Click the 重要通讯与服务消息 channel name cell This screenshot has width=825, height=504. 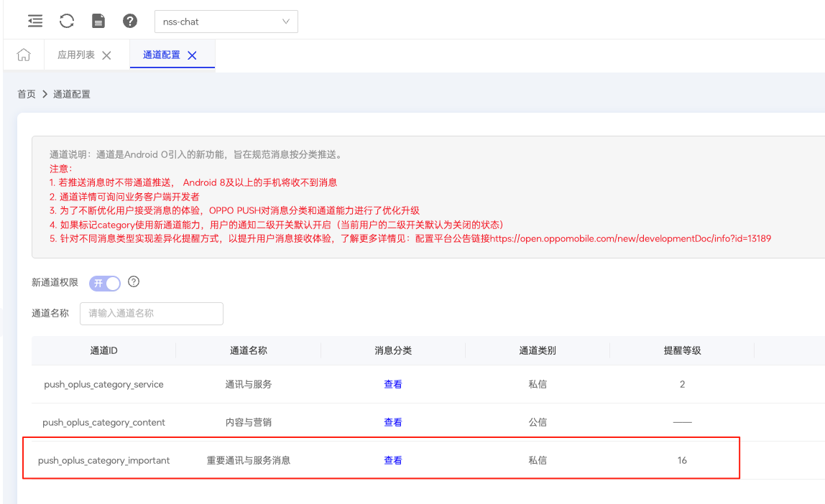pos(249,460)
